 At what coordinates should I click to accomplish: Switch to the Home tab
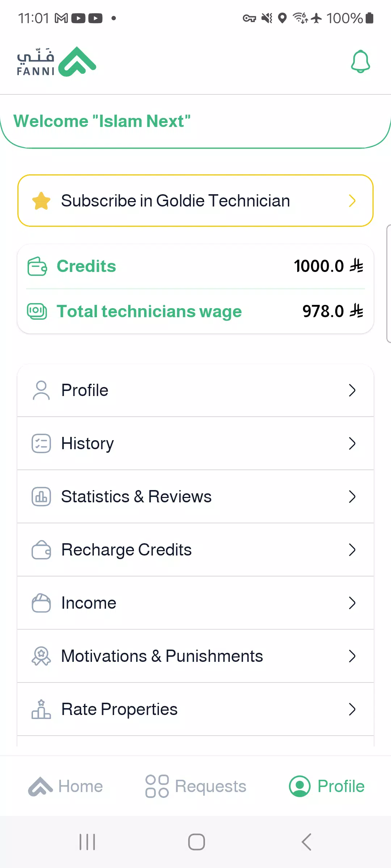66,786
